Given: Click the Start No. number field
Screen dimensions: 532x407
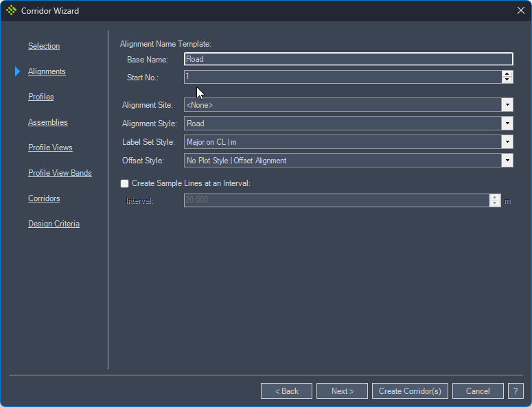Looking at the screenshot, I should point(343,77).
